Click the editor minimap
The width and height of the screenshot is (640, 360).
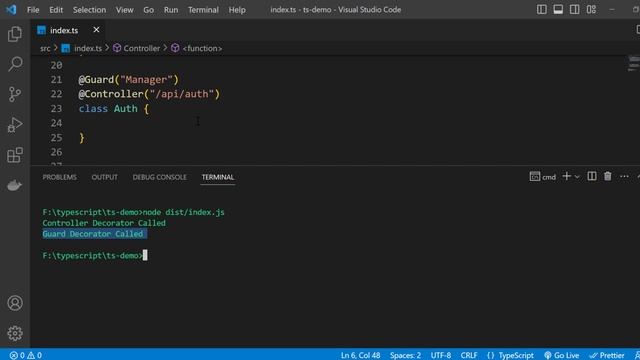point(633,64)
